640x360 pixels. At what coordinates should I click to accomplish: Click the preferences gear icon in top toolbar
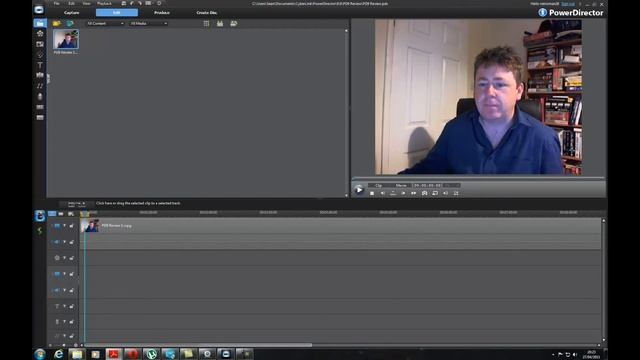pyautogui.click(x=159, y=3)
